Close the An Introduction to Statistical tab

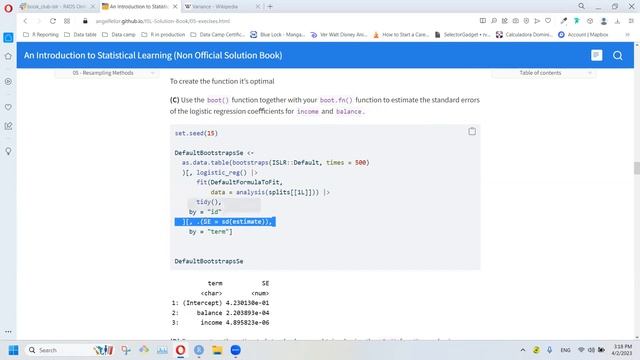(x=175, y=7)
